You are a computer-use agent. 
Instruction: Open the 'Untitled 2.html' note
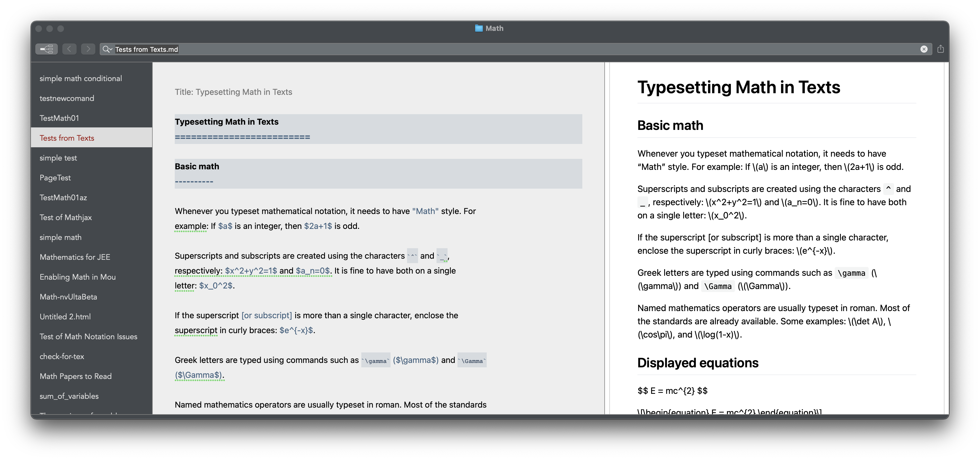pyautogui.click(x=65, y=316)
